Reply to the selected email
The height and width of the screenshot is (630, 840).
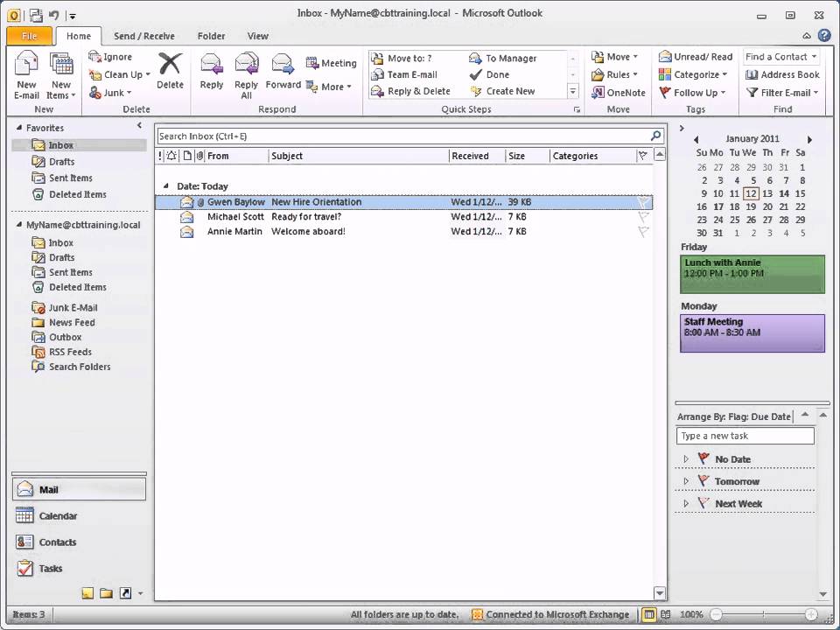point(212,71)
